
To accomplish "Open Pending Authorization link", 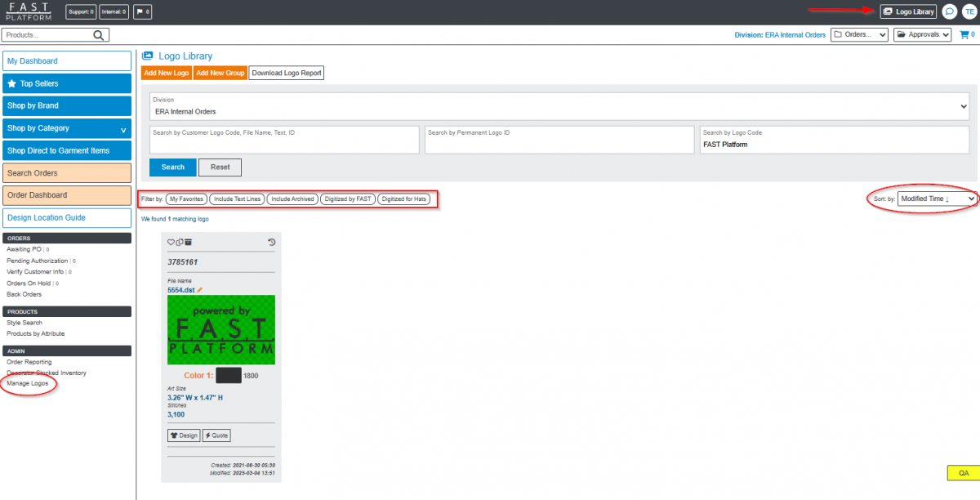I will point(38,261).
